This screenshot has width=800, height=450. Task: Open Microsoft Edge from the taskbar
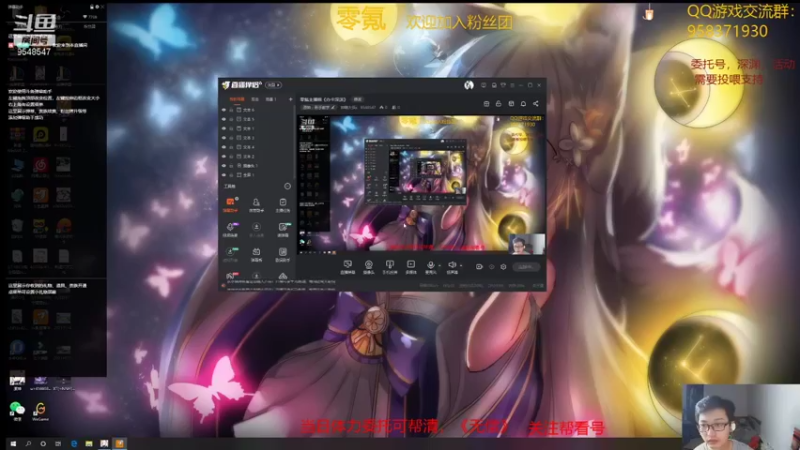pos(74,444)
